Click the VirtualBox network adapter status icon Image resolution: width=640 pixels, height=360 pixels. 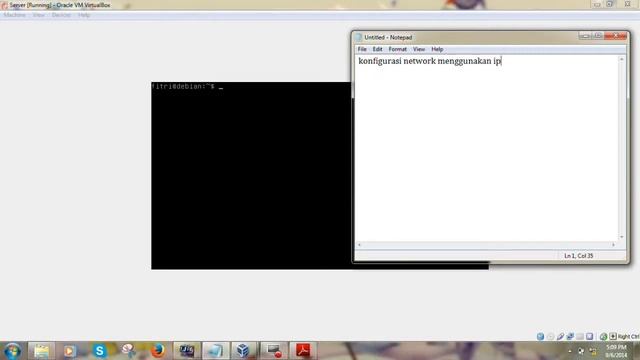[570, 336]
